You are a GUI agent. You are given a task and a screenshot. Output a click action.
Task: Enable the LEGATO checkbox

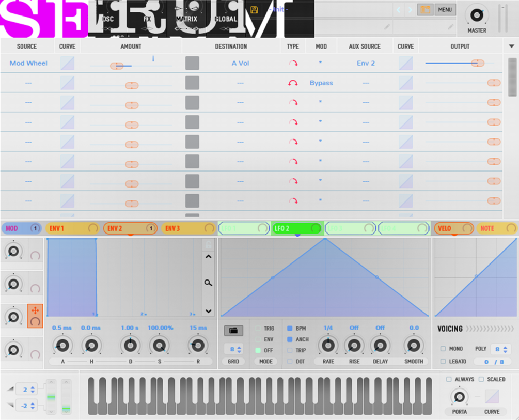tap(443, 362)
